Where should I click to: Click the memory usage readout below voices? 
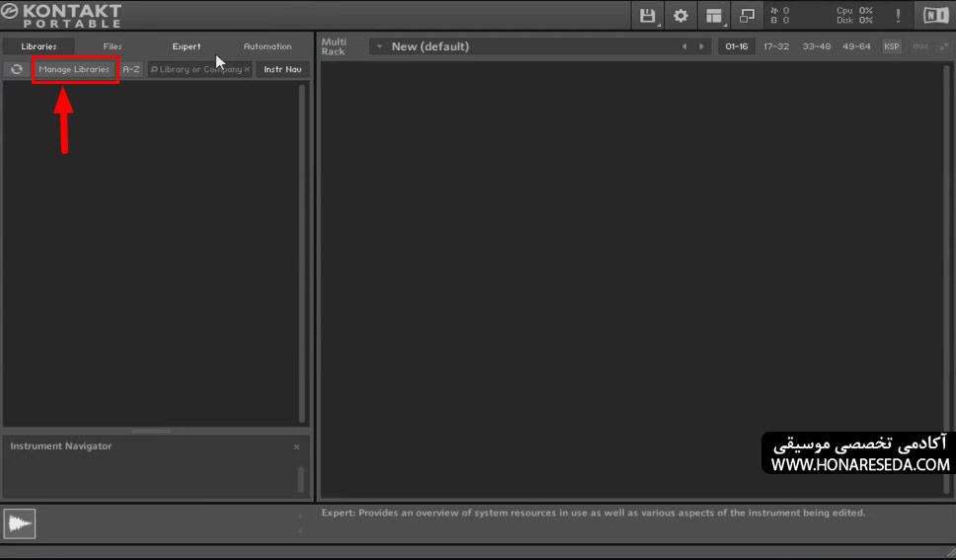point(780,20)
